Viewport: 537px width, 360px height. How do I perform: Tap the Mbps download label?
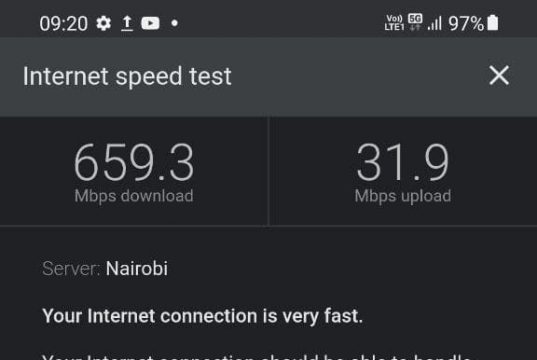pos(134,196)
